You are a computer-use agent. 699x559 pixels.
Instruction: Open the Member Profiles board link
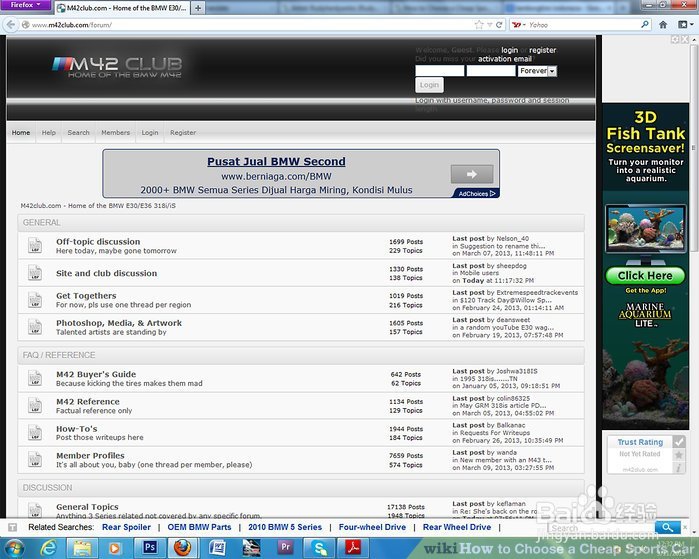click(x=90, y=456)
